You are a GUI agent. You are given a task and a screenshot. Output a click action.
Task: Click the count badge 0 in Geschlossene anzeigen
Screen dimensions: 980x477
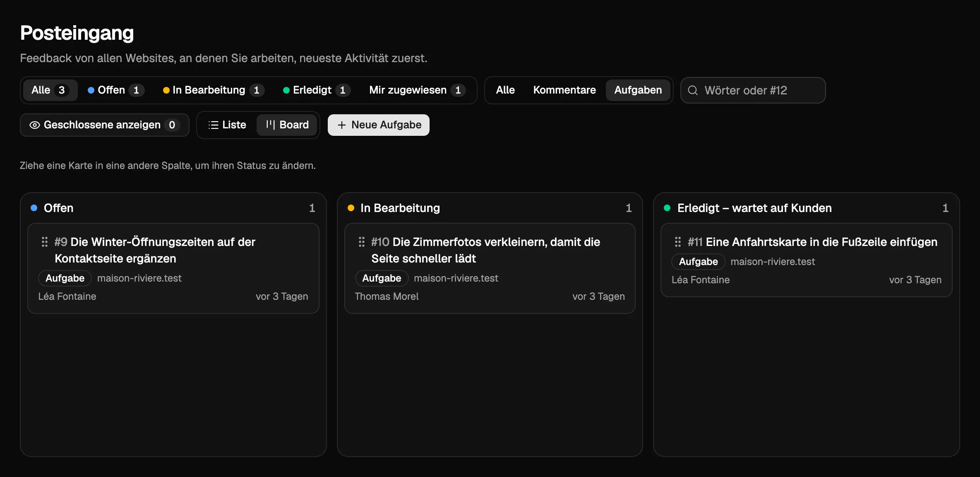pos(172,125)
